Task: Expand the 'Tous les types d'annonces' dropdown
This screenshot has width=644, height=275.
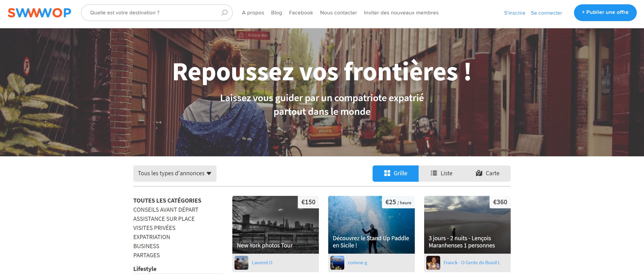Action: point(175,174)
